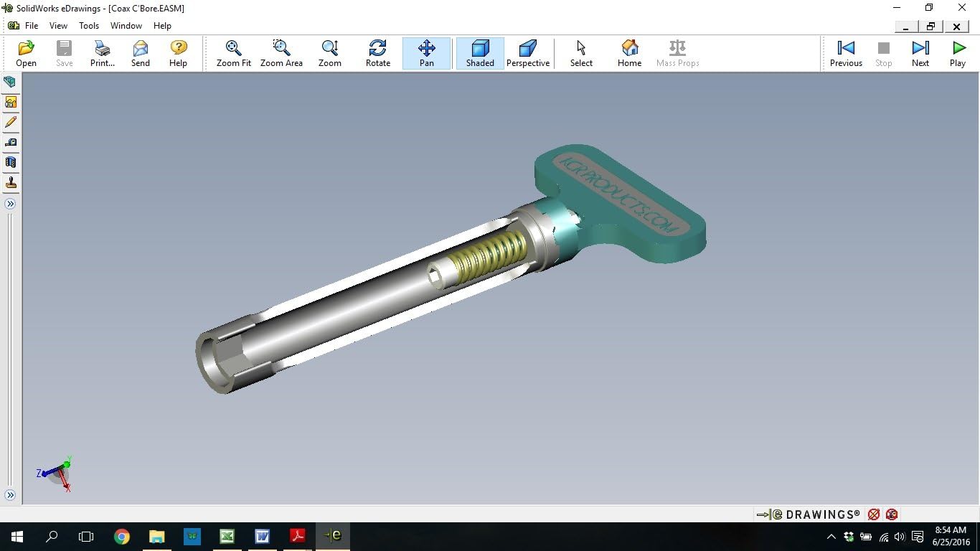Click the Zoom Fit tool

pos(233,53)
